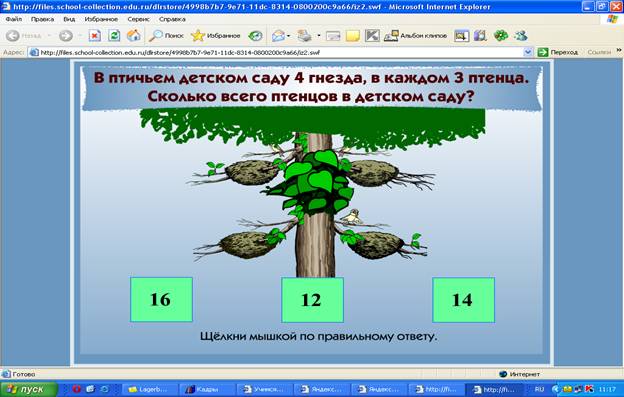Open the Избранное menu in the menu bar

101,19
